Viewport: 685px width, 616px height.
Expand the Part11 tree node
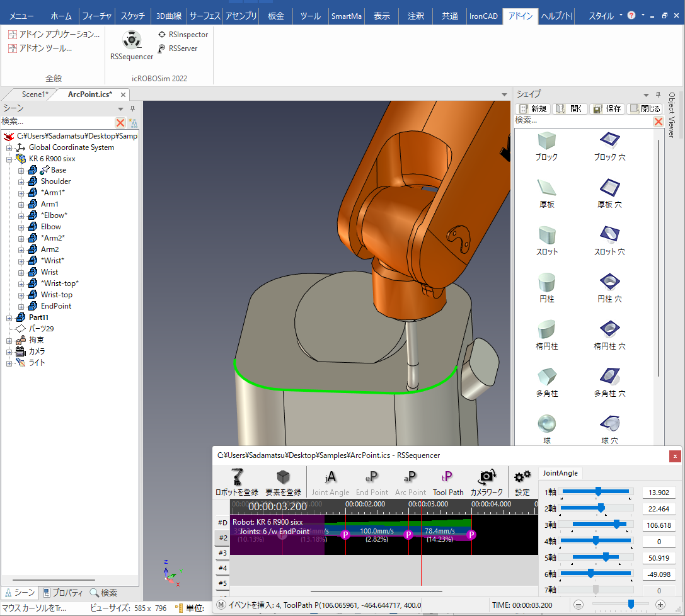(x=9, y=317)
